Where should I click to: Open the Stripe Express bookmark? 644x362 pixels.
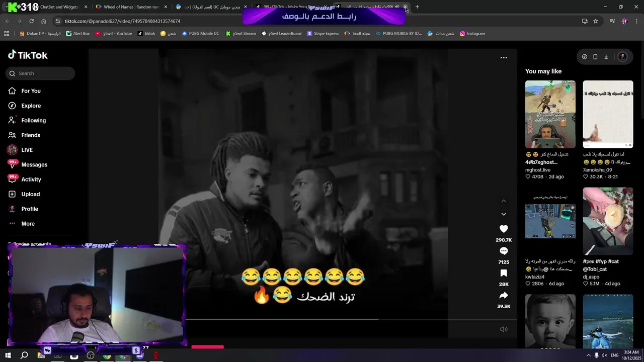(x=323, y=34)
